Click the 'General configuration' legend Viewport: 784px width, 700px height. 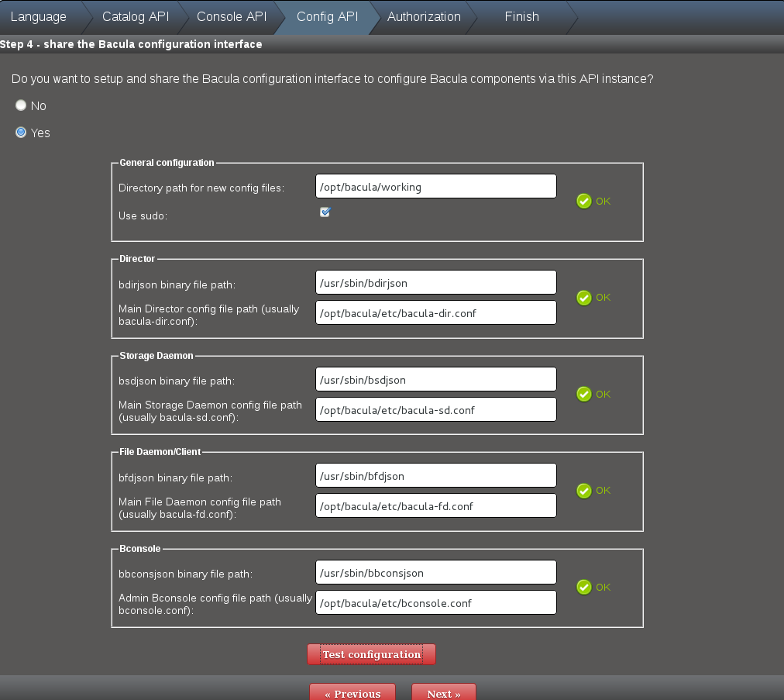click(167, 163)
